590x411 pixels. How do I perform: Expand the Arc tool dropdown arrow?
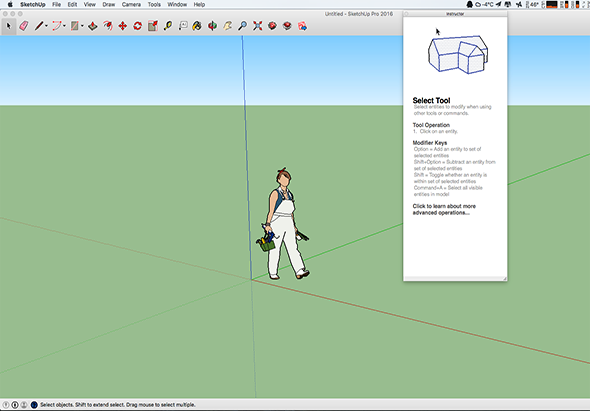point(64,26)
